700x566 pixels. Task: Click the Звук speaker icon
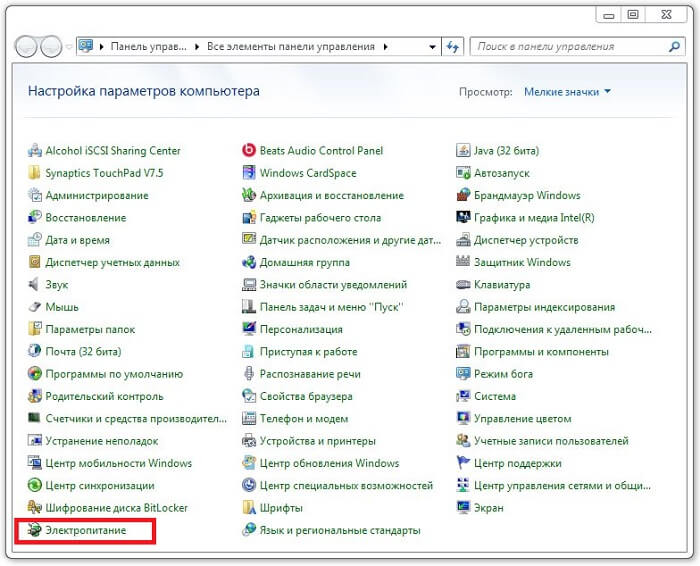point(34,284)
